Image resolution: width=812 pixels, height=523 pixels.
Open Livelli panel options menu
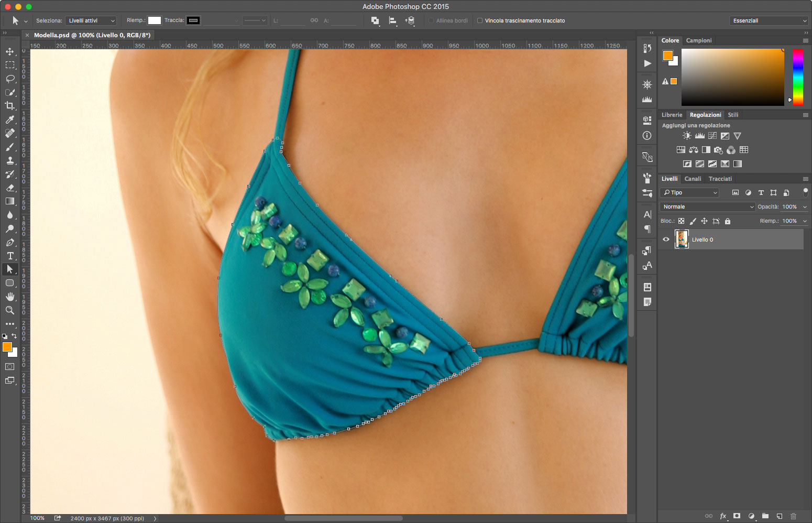[x=806, y=179]
